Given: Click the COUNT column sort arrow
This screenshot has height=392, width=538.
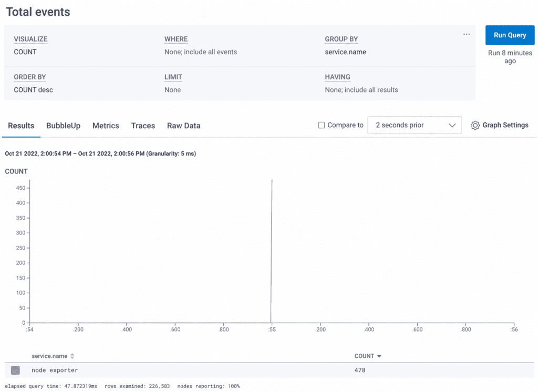Looking at the screenshot, I should 379,356.
